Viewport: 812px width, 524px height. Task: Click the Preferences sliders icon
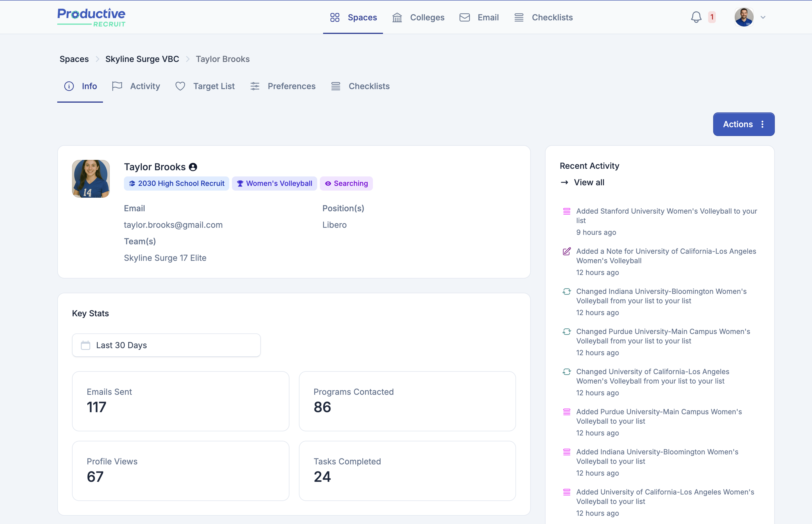(255, 86)
